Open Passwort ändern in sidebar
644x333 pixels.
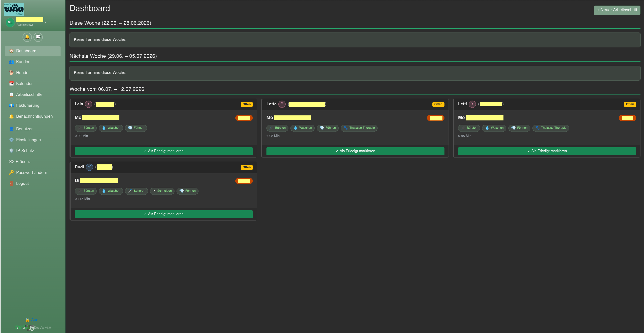point(32,173)
